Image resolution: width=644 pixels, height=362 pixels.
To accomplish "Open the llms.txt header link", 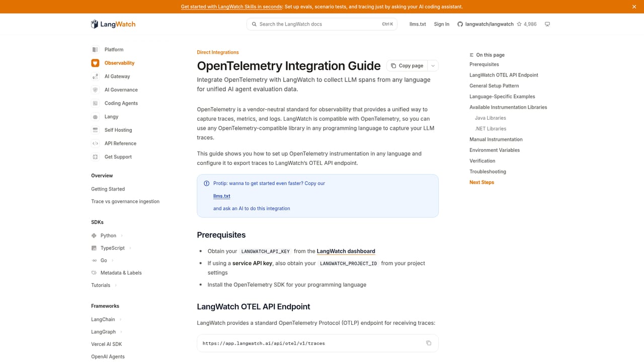I will (x=418, y=24).
